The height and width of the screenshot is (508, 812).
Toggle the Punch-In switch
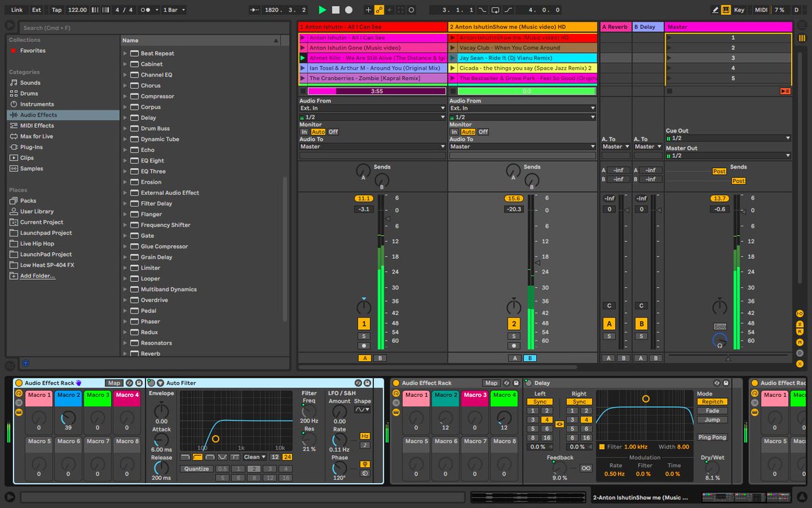(482, 10)
